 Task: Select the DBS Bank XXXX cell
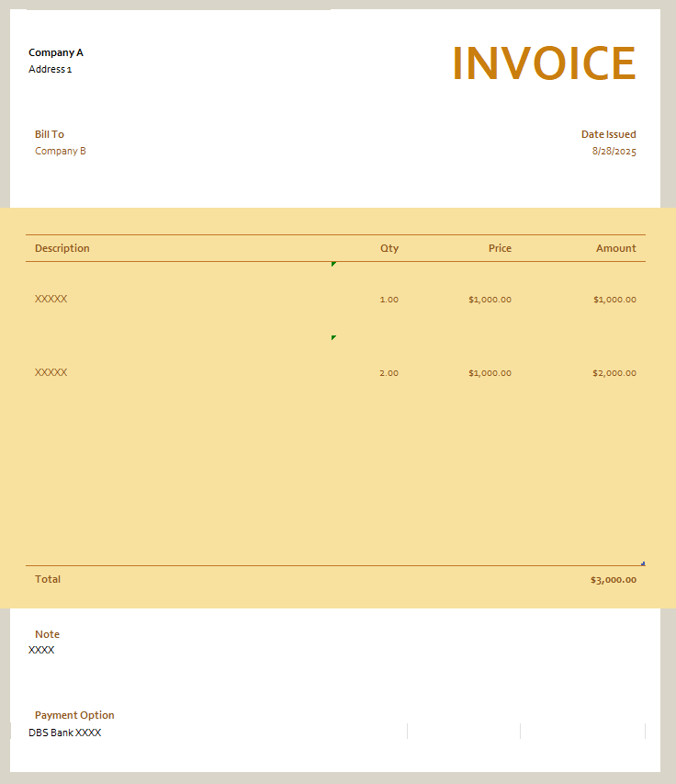click(x=65, y=733)
